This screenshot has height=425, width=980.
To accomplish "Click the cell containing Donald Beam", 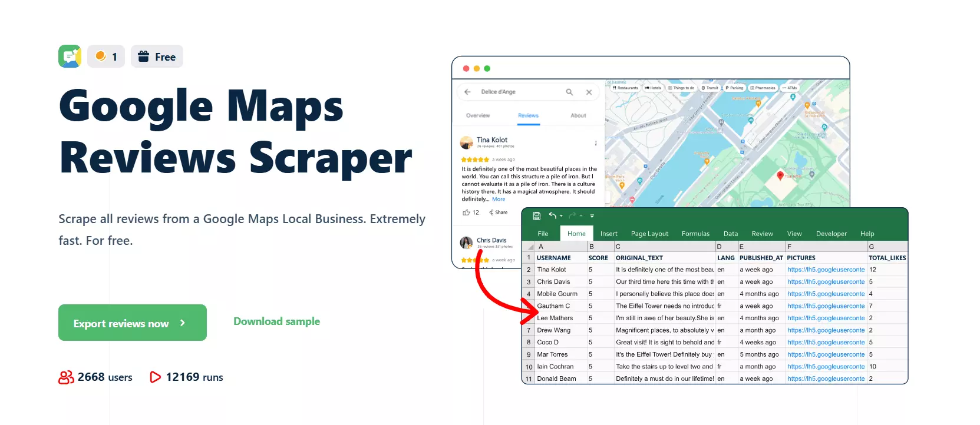I will tap(561, 378).
